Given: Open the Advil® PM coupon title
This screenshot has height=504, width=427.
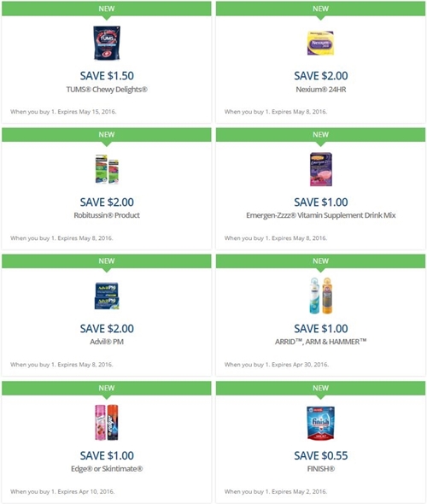Looking at the screenshot, I should pos(107,342).
